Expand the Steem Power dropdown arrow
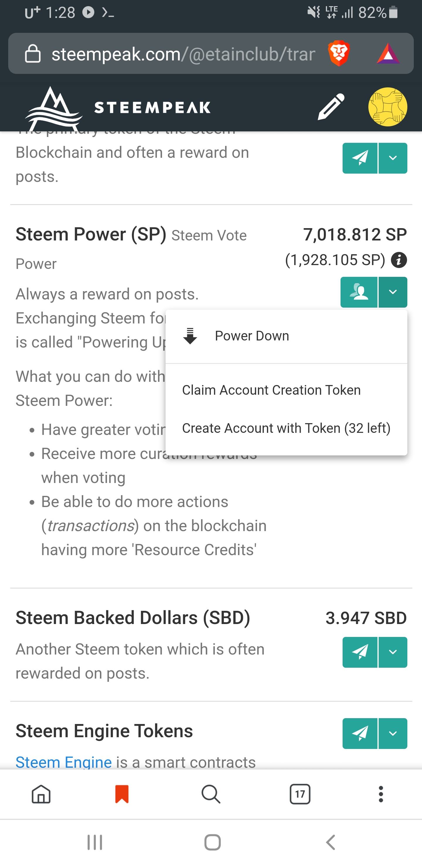The width and height of the screenshot is (422, 868). coord(393,292)
